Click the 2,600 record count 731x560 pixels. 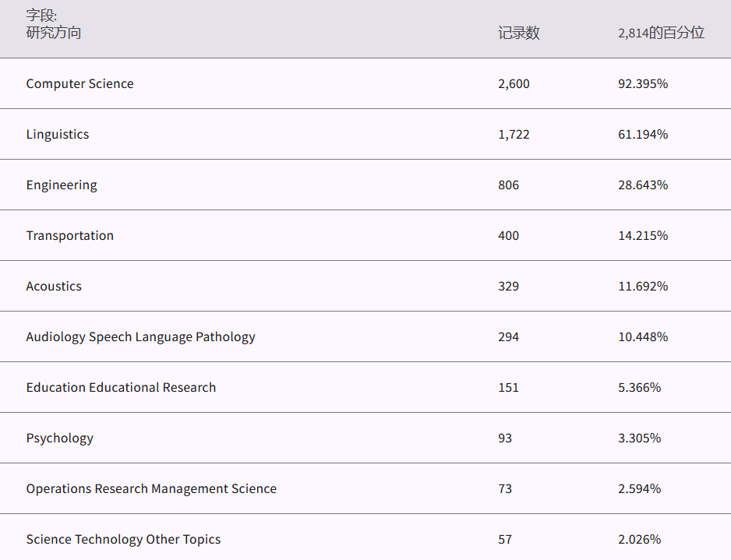click(x=514, y=83)
